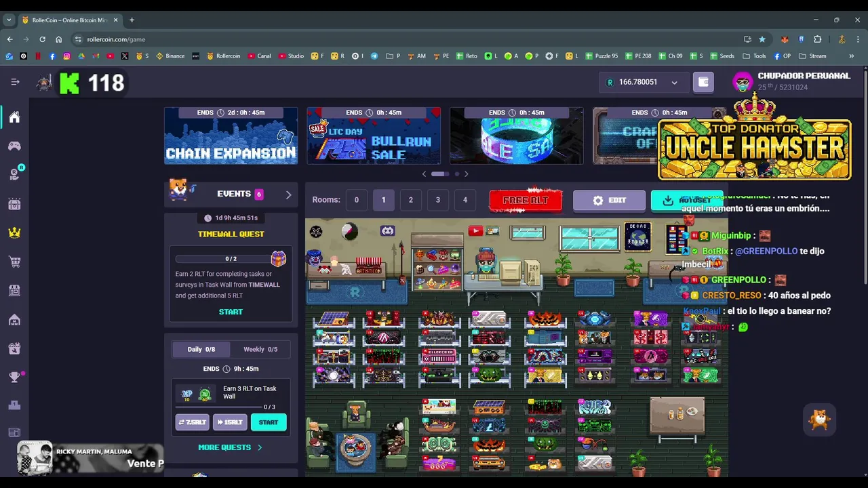Bookmark this page with the star icon
Screen dimensions: 868x488
click(x=762, y=39)
